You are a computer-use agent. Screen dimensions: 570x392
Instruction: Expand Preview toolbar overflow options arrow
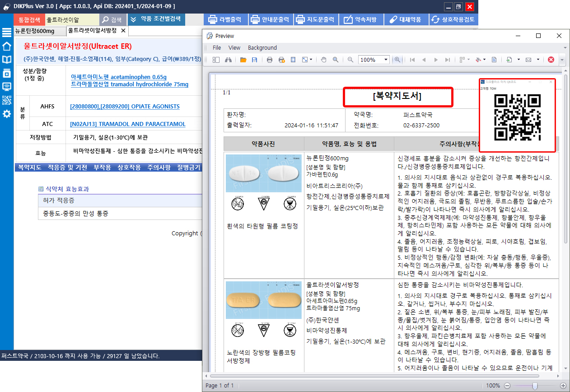[562, 60]
